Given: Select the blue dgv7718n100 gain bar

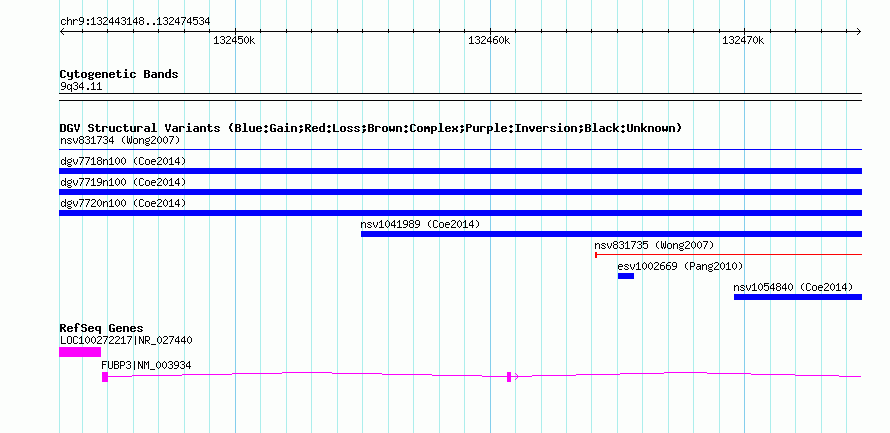Looking at the screenshot, I should pos(460,171).
